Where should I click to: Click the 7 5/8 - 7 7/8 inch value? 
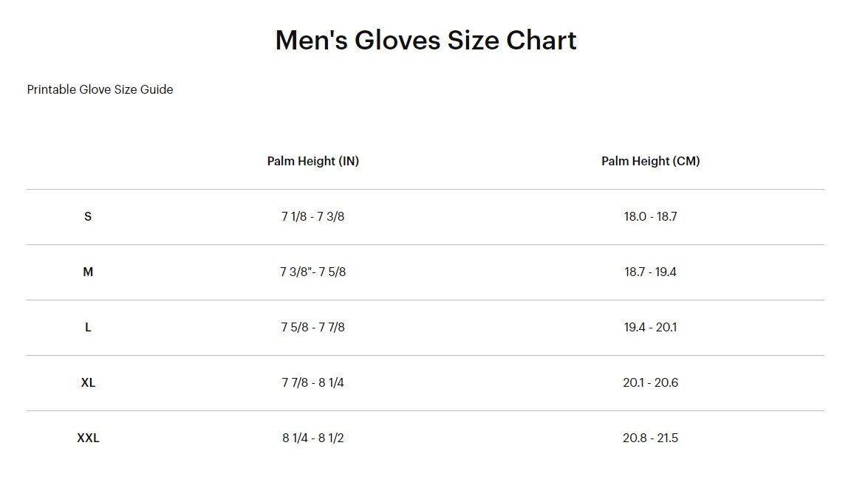tap(312, 328)
